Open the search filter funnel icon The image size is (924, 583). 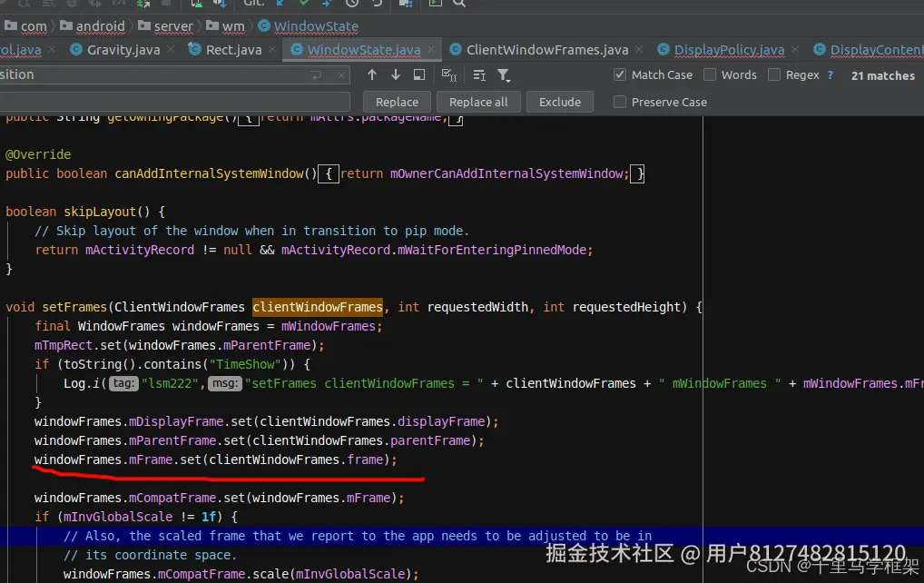(x=503, y=75)
